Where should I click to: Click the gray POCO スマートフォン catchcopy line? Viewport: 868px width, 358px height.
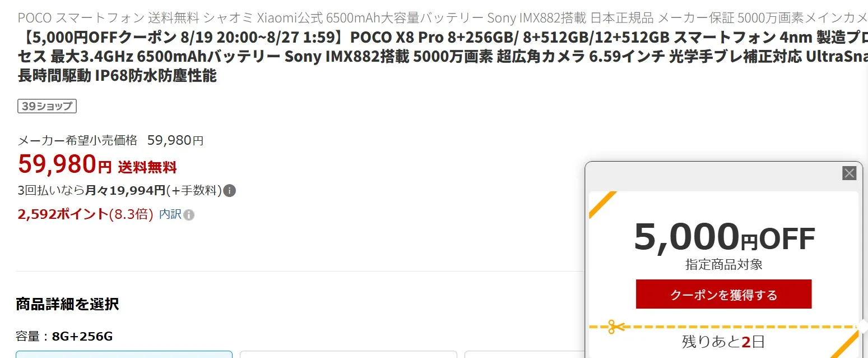pos(443,17)
